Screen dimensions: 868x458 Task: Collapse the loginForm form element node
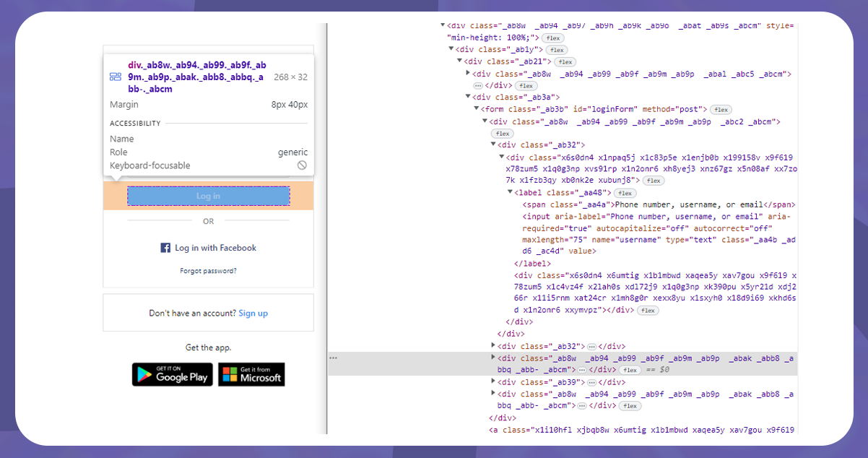(x=477, y=108)
